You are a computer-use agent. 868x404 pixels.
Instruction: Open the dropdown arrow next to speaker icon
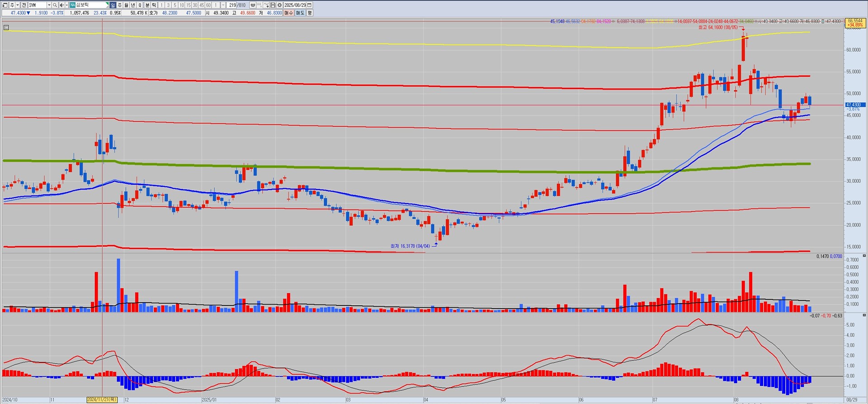coord(66,5)
